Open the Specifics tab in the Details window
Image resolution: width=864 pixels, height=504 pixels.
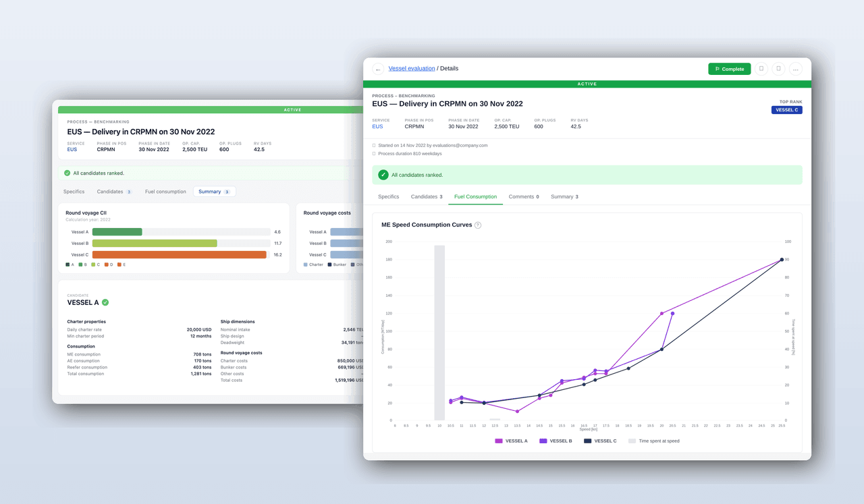tap(388, 197)
